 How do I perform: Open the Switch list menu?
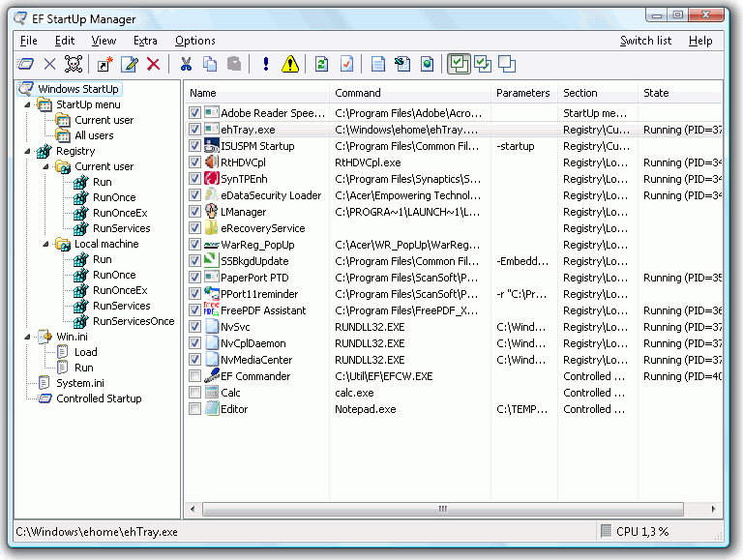(645, 41)
